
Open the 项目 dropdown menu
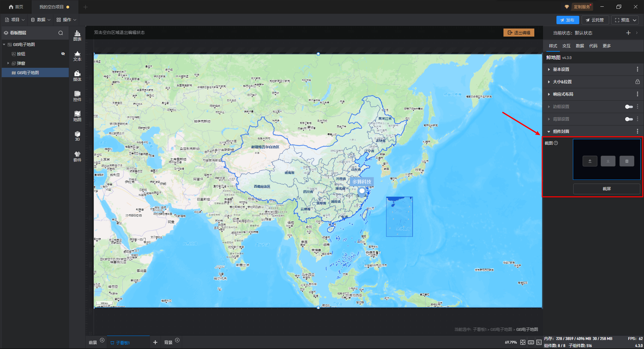coord(15,20)
